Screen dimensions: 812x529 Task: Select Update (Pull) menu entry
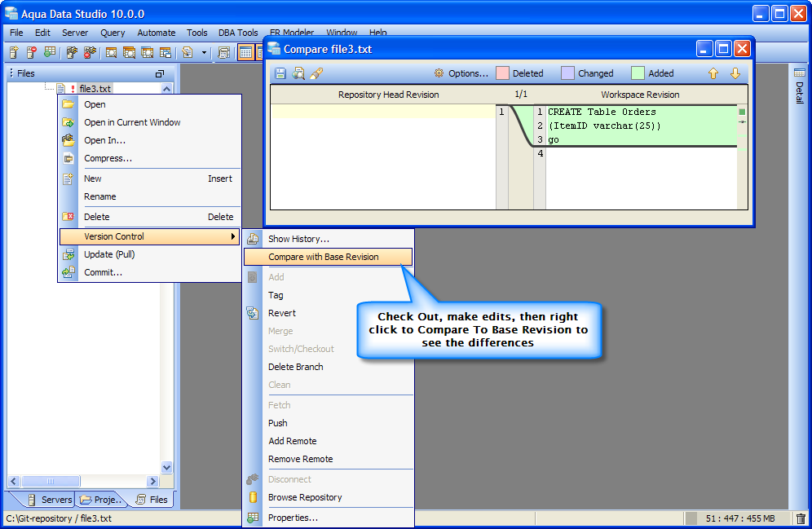tap(150, 254)
